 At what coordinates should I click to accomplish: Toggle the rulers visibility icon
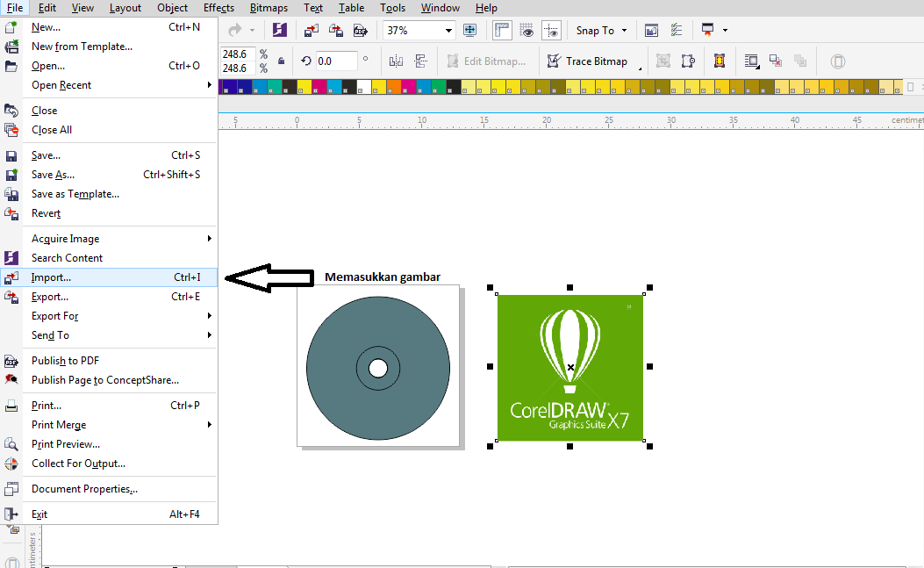point(502,29)
